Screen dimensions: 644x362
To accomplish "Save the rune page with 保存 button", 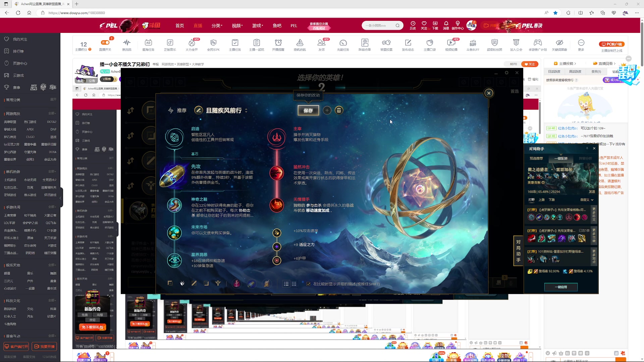I will point(308,110).
